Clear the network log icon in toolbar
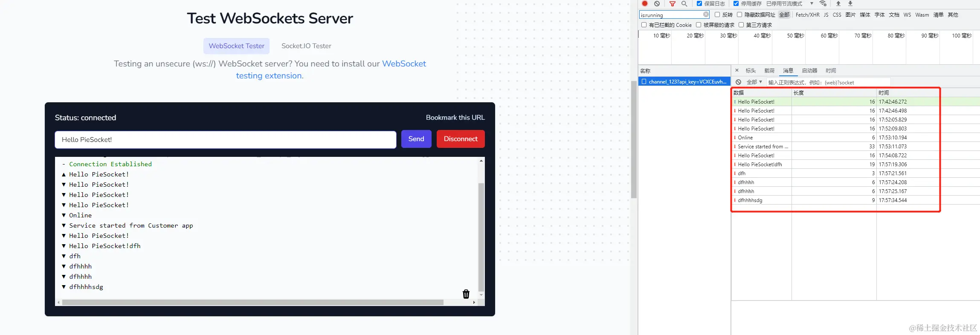This screenshot has width=980, height=335. [x=657, y=3]
